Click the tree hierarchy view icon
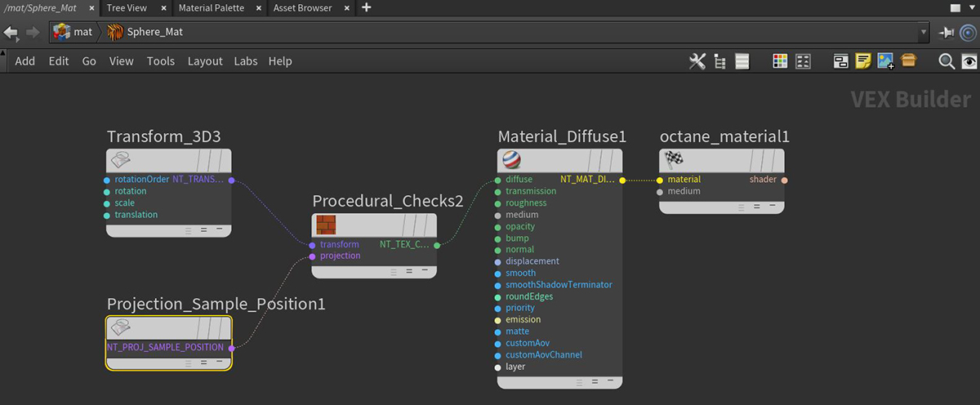The width and height of the screenshot is (980, 405). coord(719,61)
